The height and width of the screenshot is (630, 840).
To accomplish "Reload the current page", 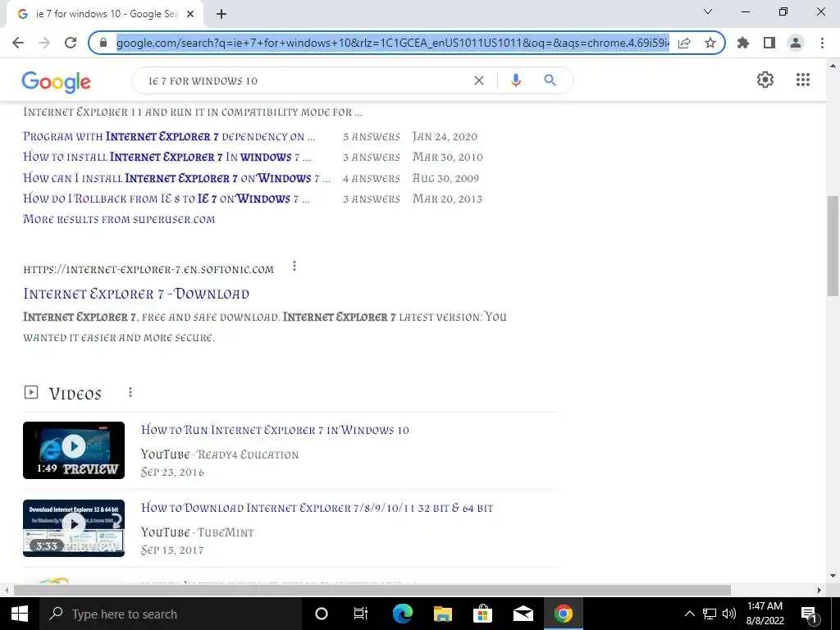I will coord(71,43).
